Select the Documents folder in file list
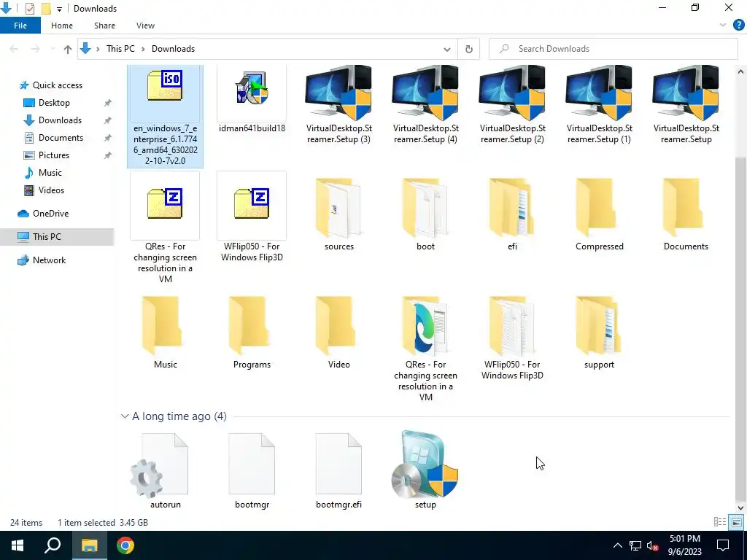Screen dimensions: 747x560 point(686,214)
